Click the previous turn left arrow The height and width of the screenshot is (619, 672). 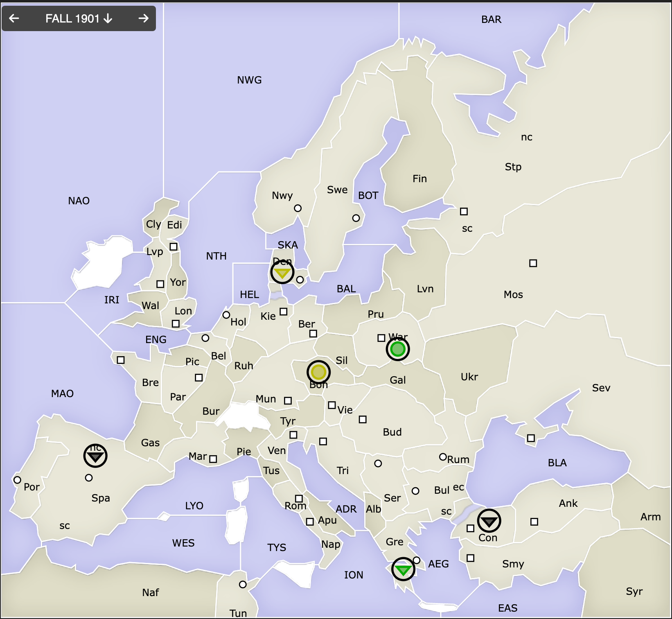point(14,18)
